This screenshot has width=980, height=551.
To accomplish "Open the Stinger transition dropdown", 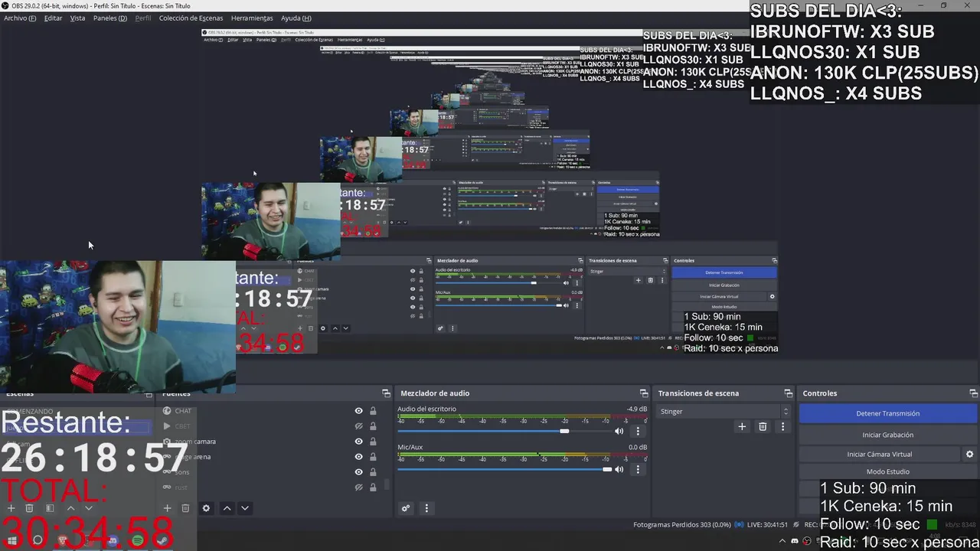I will [x=724, y=412].
